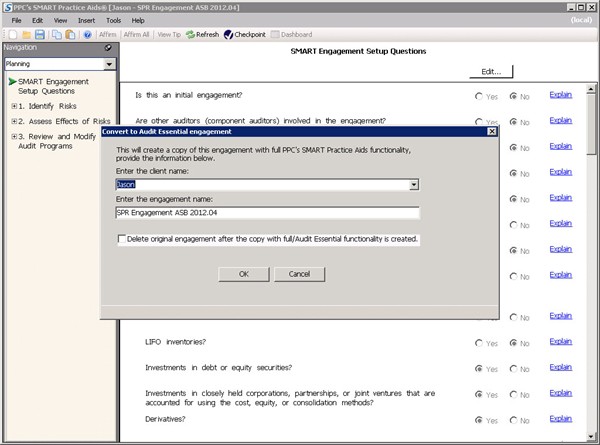Screen dimensions: 600x445
Task: Expand the Identify Risks tree node
Action: (14, 106)
